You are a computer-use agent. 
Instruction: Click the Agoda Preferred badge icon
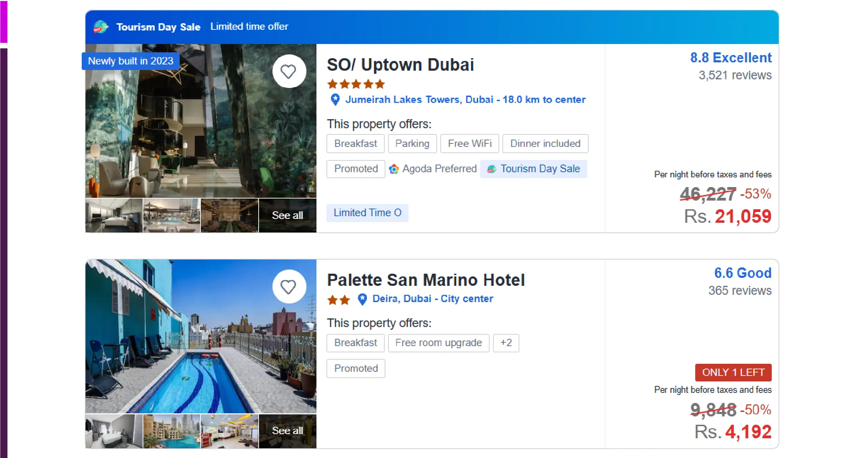(x=394, y=169)
